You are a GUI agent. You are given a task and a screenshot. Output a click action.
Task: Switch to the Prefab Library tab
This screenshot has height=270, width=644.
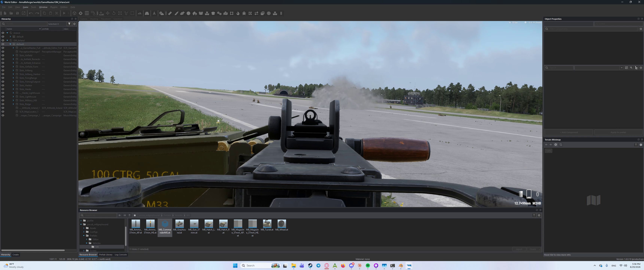(x=106, y=254)
